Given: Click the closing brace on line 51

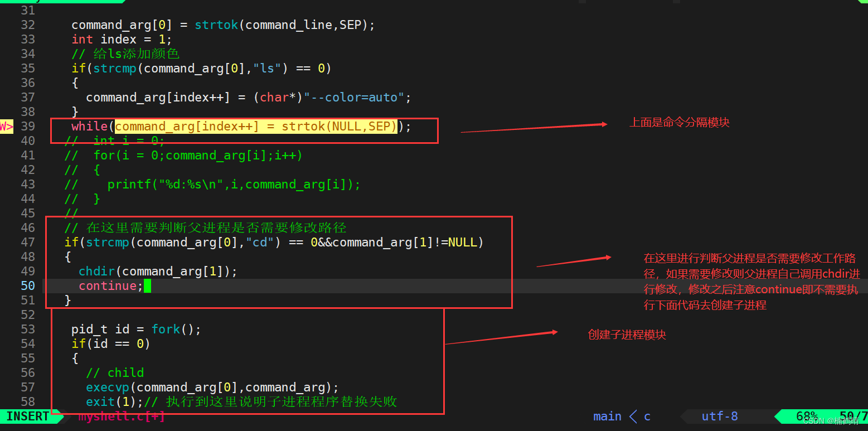Looking at the screenshot, I should pyautogui.click(x=68, y=301).
